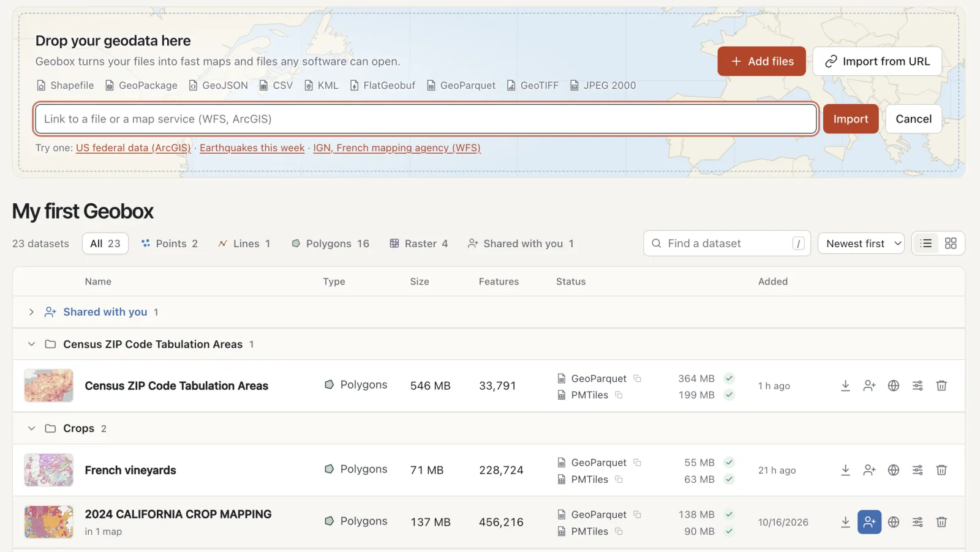Click the Status column header
980x552 pixels.
[x=571, y=282]
